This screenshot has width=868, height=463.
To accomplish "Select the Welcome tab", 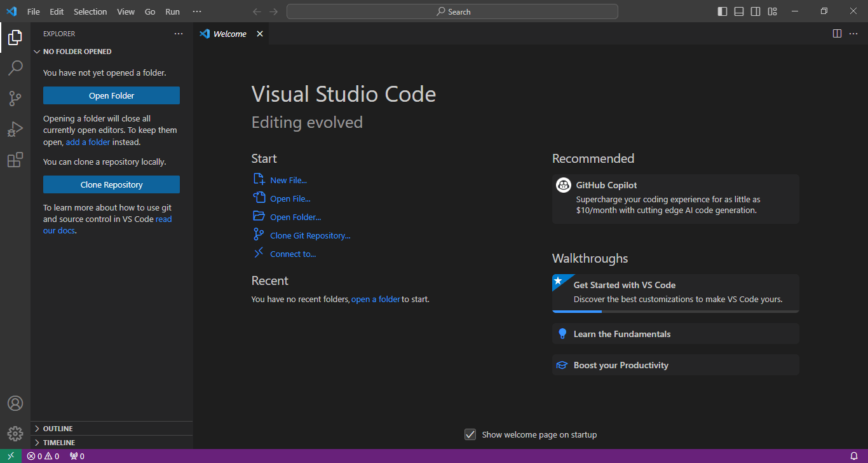I will pos(231,34).
